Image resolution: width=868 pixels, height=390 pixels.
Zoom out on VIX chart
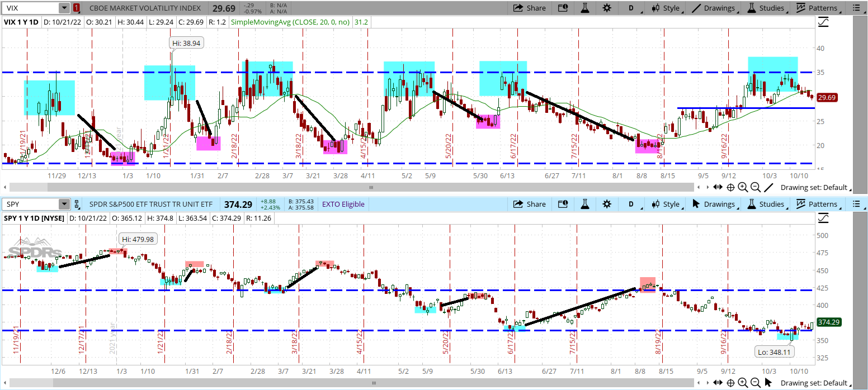756,187
